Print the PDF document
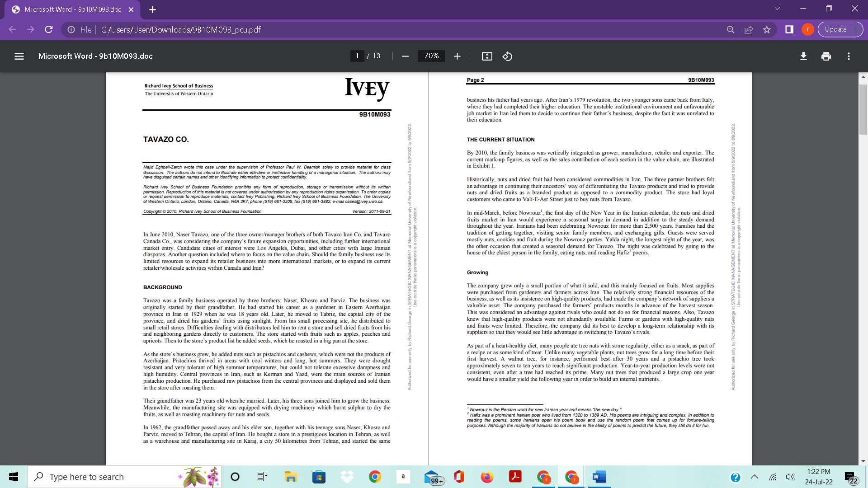 (x=826, y=56)
